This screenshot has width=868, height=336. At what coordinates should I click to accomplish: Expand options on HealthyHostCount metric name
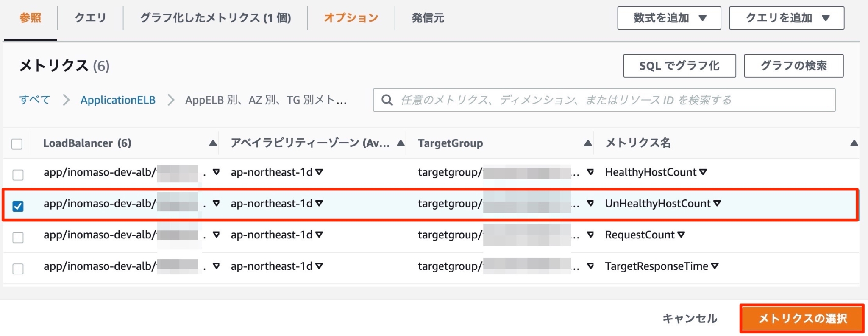point(704,172)
